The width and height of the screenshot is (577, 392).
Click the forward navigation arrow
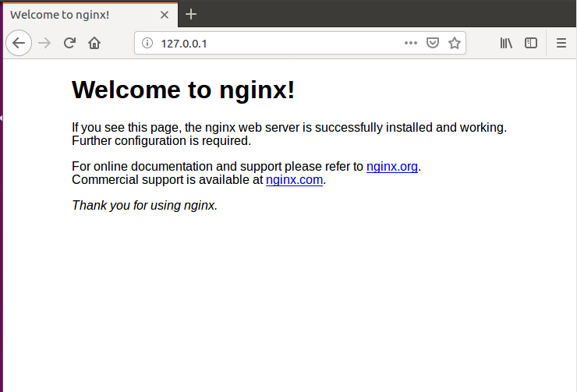coord(44,43)
